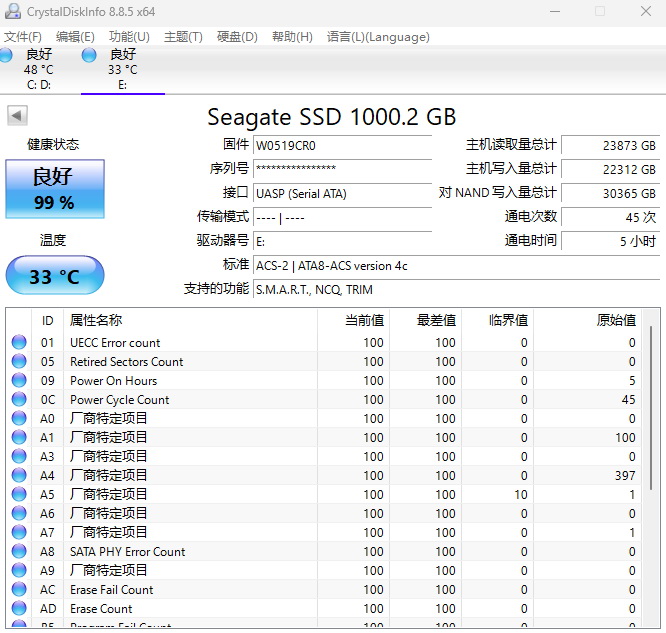The width and height of the screenshot is (666, 633).
Task: Click host reads total value 23873 GB
Action: (x=610, y=145)
